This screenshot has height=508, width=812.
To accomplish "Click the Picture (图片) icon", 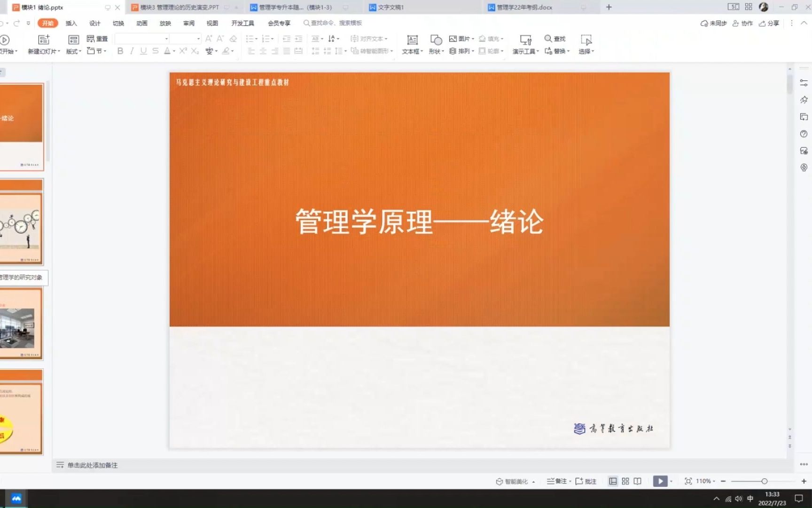I will pyautogui.click(x=453, y=39).
